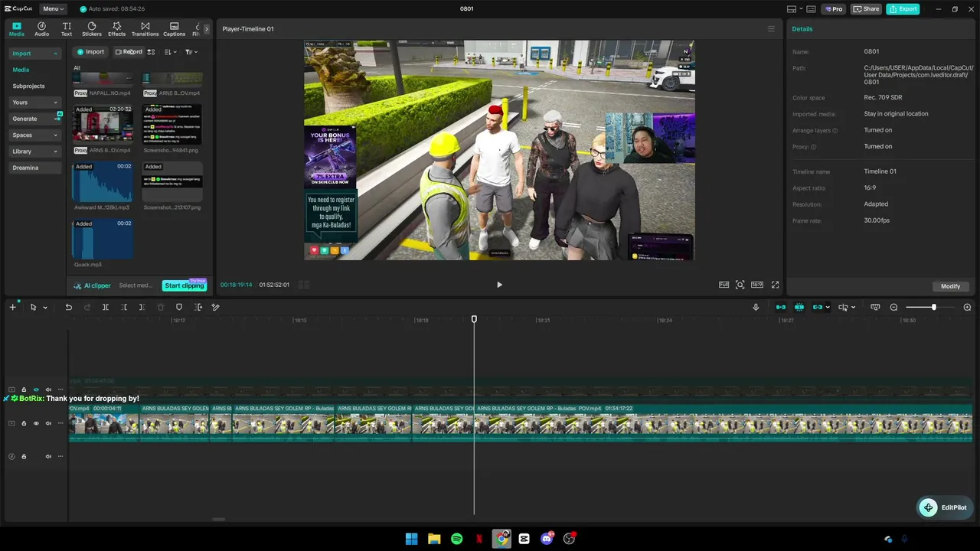Screen dimensions: 980x551
Task: Click the Record button
Action: [x=129, y=52]
